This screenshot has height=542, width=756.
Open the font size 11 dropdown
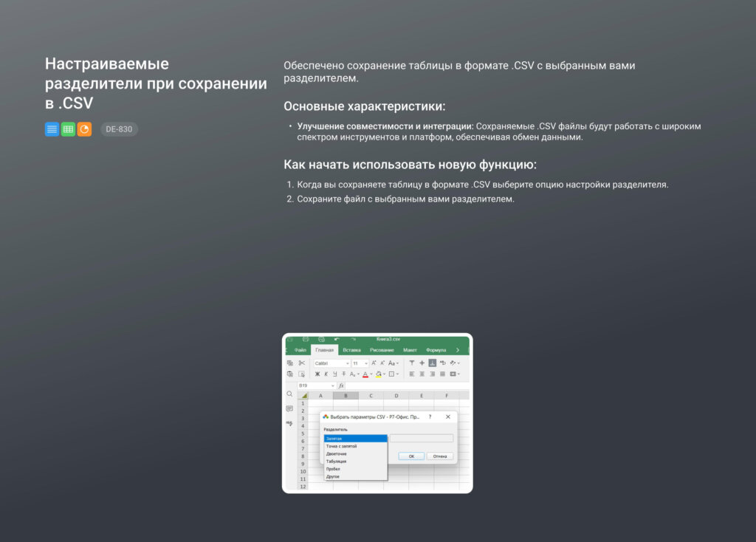(x=360, y=363)
